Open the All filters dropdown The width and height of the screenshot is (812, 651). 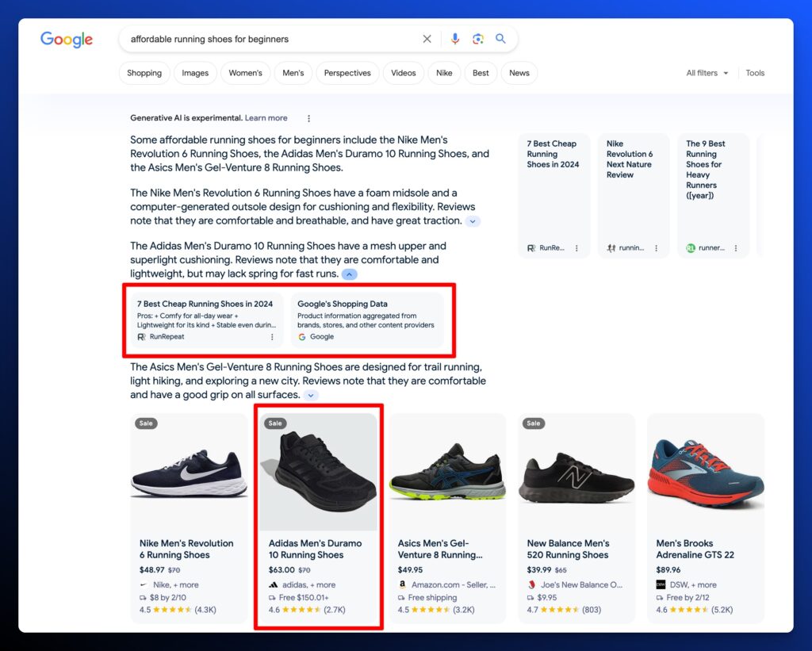point(707,73)
